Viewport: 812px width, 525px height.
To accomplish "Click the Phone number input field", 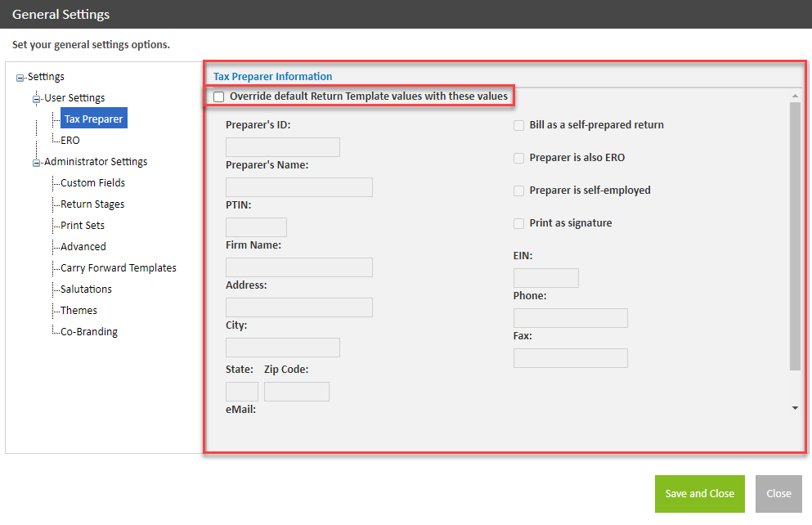I will [570, 318].
